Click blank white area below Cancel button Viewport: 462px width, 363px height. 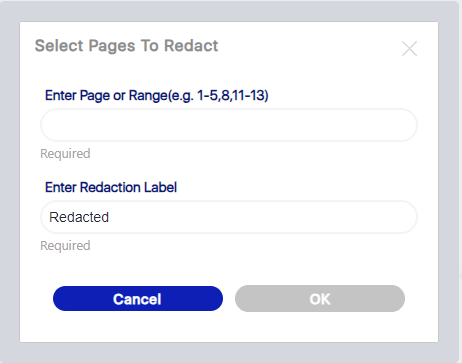click(138, 327)
